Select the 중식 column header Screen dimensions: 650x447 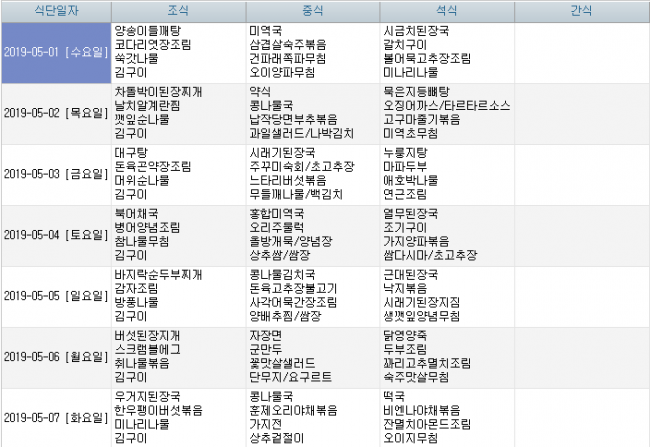[312, 10]
